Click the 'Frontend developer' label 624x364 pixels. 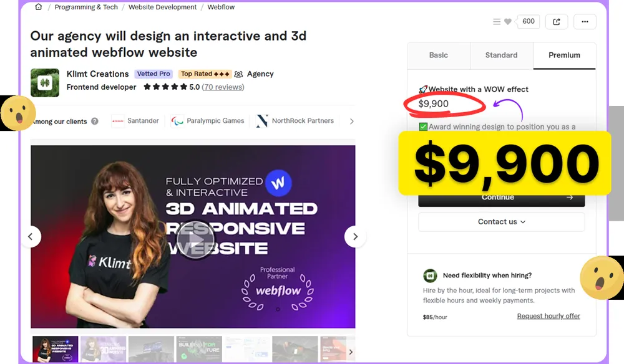[x=102, y=87]
